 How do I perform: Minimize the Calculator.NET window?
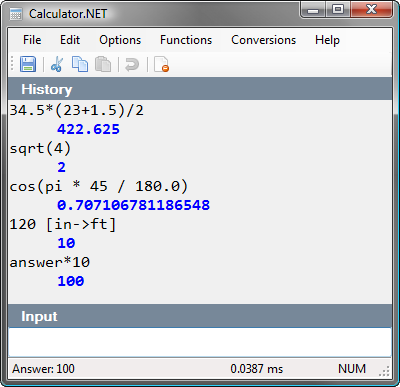point(313,10)
